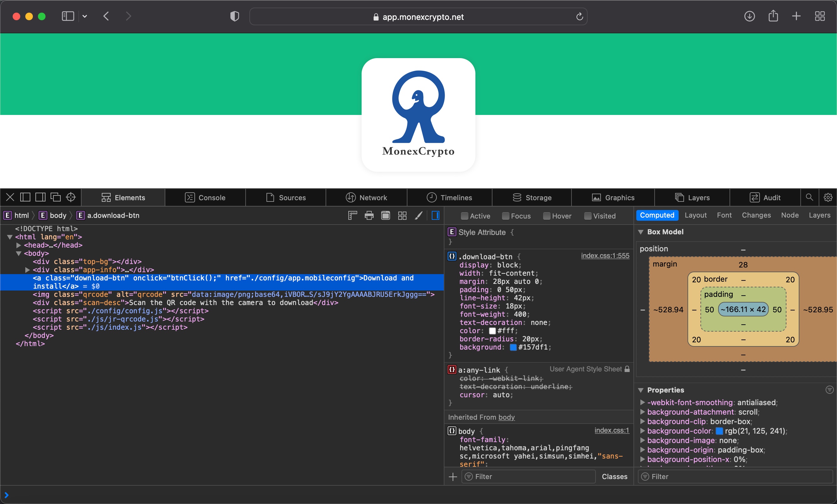The image size is (837, 504).
Task: Expand the head element
Action: point(19,245)
